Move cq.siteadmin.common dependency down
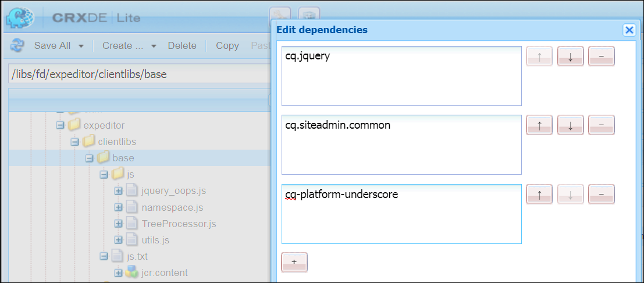The image size is (644, 283). pyautogui.click(x=570, y=125)
